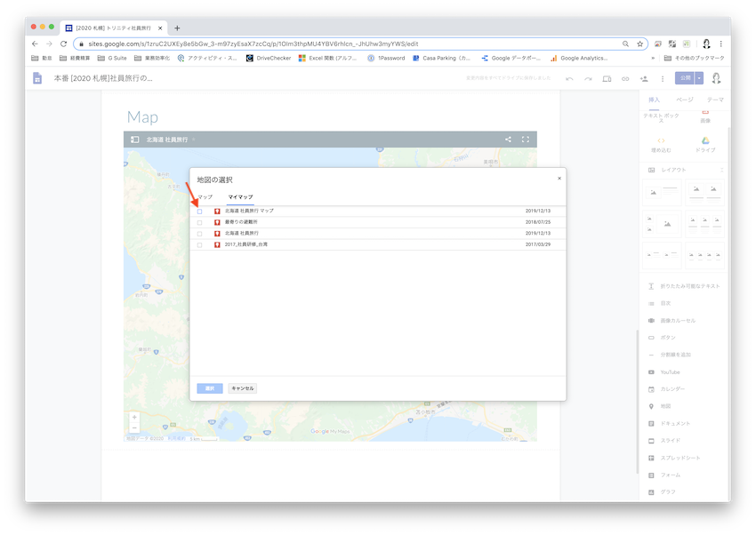Click the redo arrow in Sites toolbar

[x=588, y=78]
